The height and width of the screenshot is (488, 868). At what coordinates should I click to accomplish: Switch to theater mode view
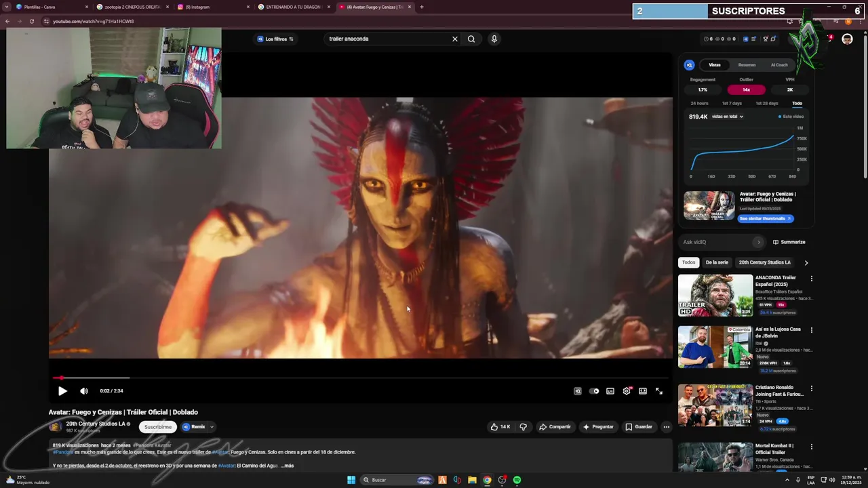(643, 391)
